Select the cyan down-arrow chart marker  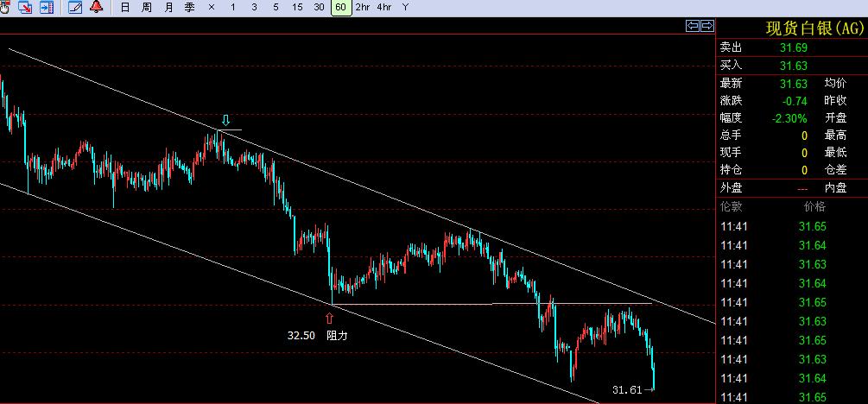[225, 120]
